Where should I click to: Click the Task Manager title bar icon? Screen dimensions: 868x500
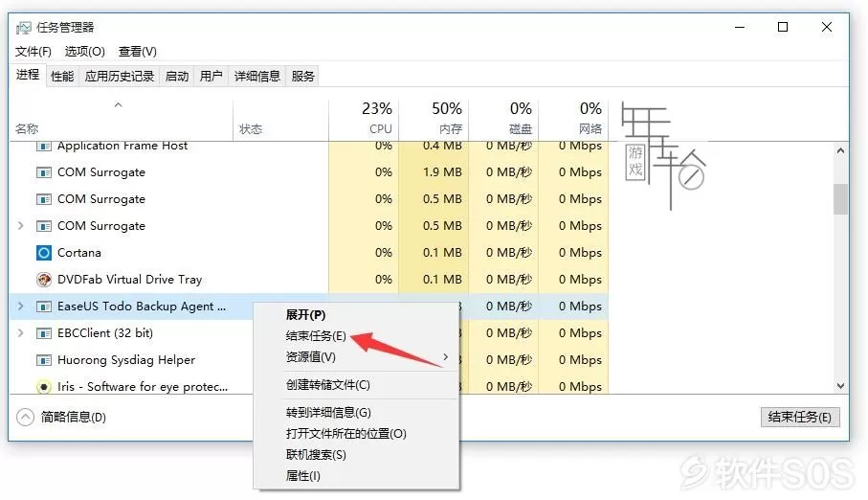pyautogui.click(x=23, y=27)
